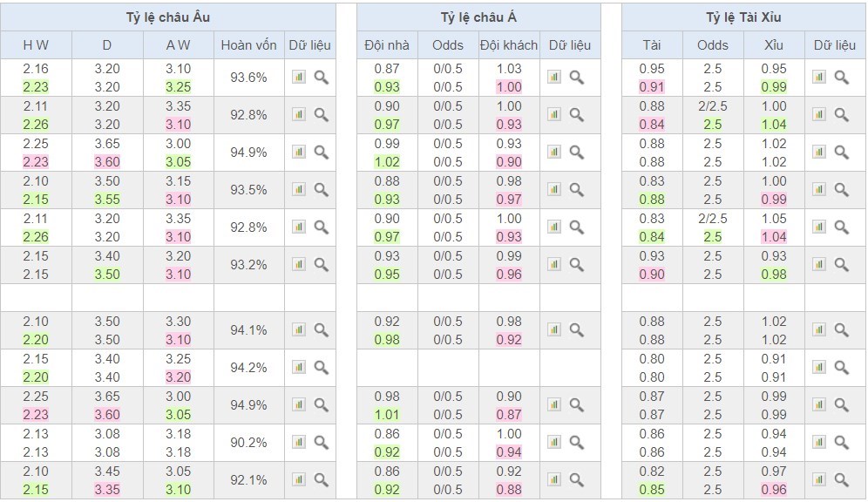Select the Tỷ lệ châu Âu table header

click(167, 17)
